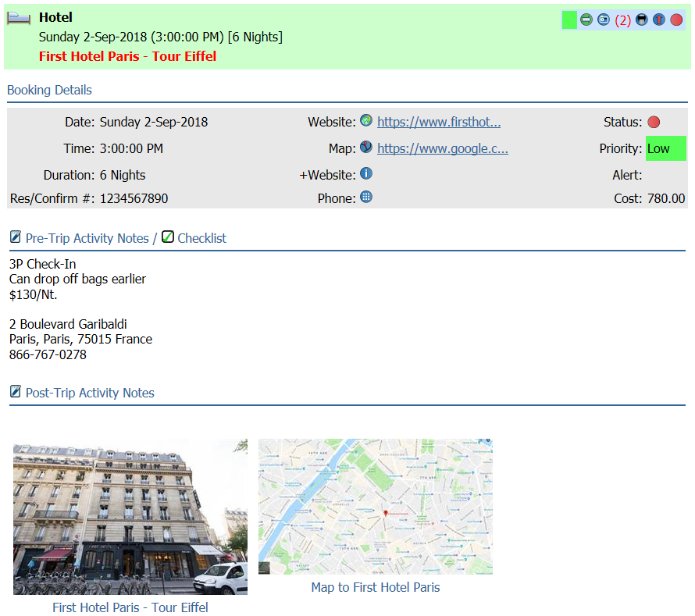The height and width of the screenshot is (616, 695).
Task: Click the green arrow icon in header toolbar
Action: [586, 20]
